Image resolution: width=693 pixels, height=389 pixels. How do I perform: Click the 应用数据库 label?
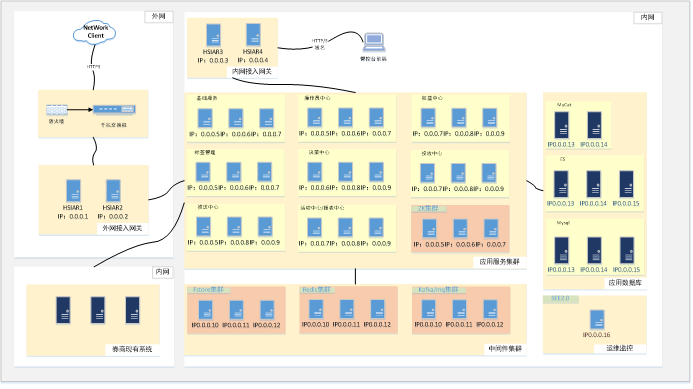tap(625, 282)
